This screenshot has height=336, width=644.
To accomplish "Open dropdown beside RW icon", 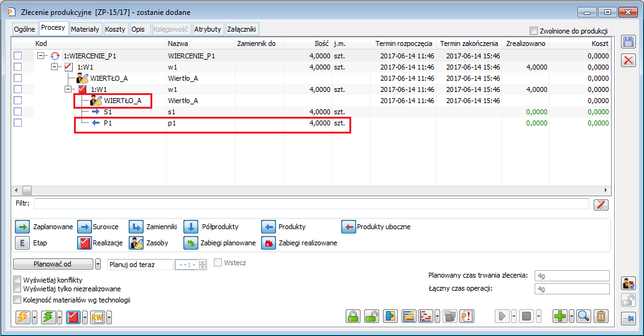I will click(x=109, y=317).
